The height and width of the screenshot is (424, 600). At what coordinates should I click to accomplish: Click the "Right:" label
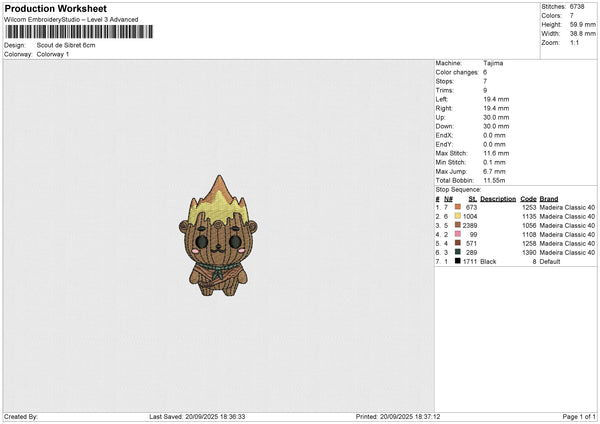(x=443, y=108)
